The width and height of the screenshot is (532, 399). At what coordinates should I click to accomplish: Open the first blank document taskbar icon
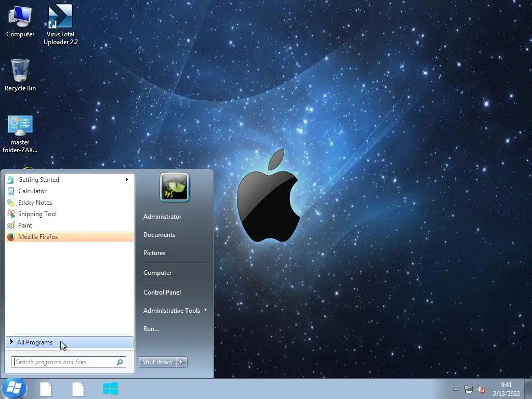[46, 389]
